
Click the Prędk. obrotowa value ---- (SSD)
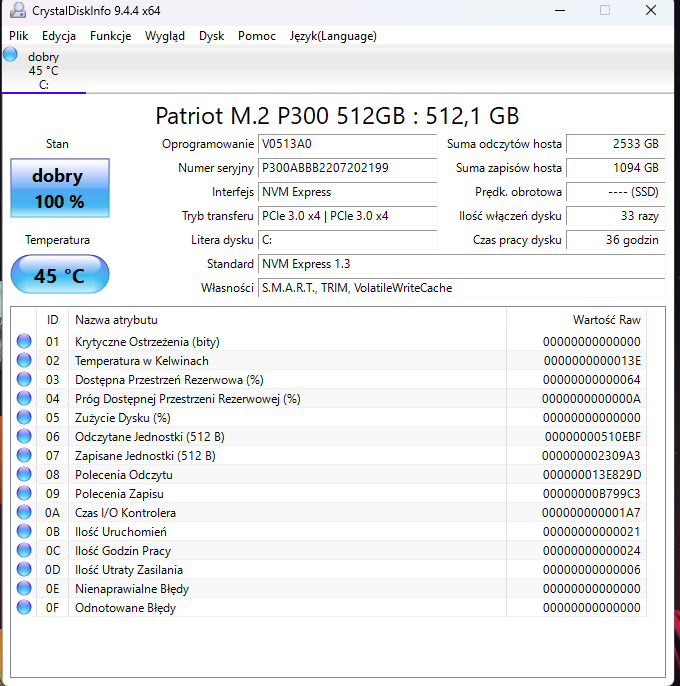(x=616, y=192)
